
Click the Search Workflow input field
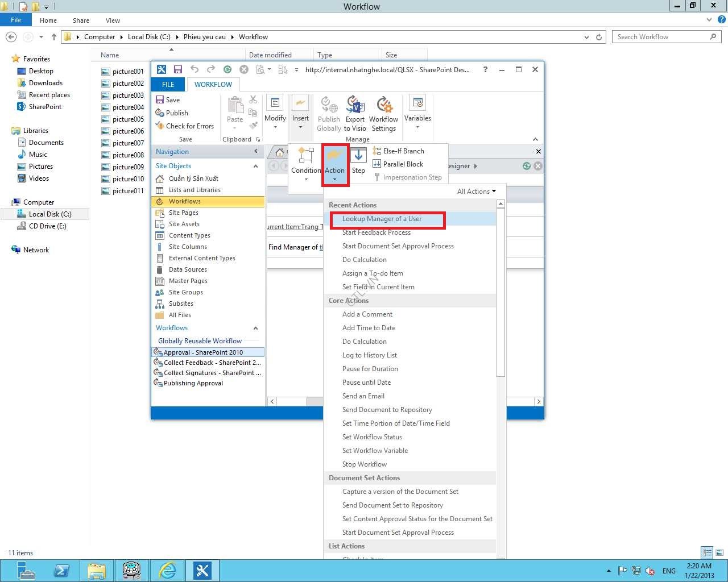coord(660,37)
